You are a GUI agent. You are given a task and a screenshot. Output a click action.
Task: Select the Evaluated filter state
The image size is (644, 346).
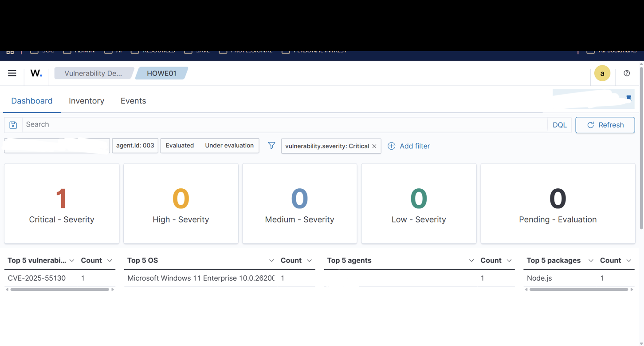[x=179, y=145]
